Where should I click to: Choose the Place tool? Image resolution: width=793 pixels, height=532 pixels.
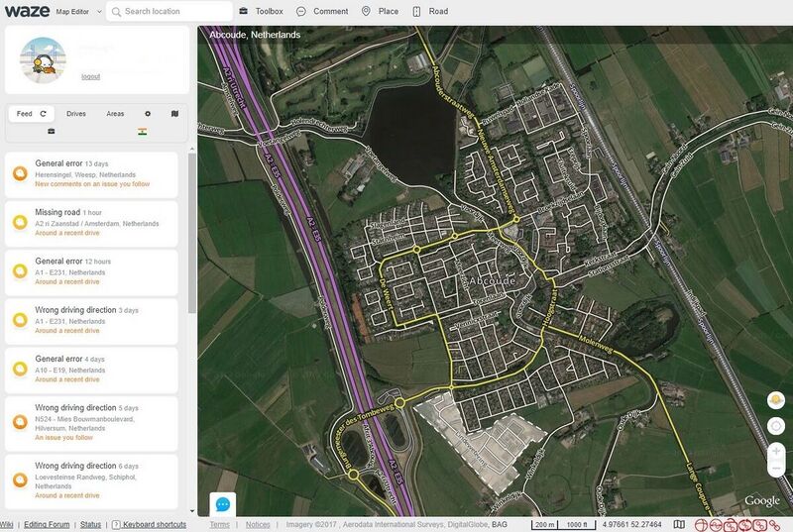378,12
